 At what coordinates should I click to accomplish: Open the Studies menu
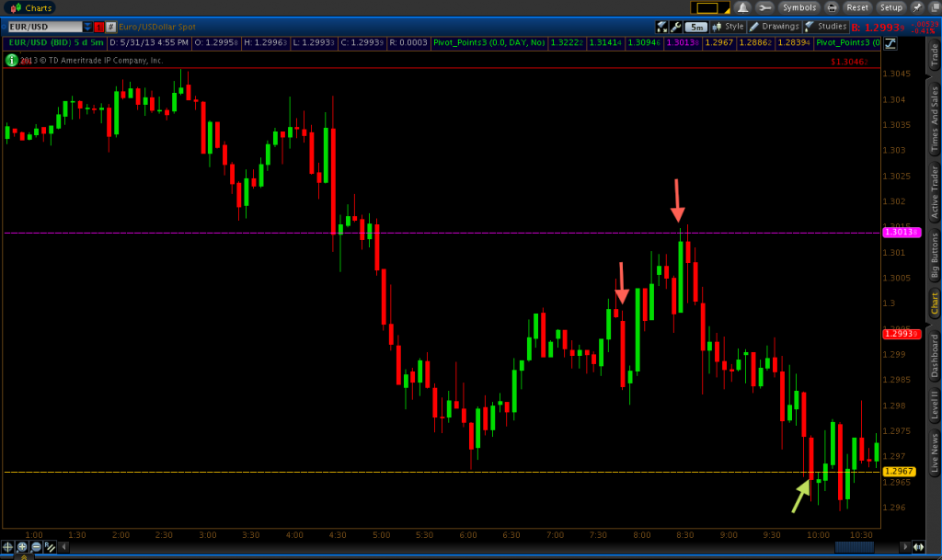(826, 27)
